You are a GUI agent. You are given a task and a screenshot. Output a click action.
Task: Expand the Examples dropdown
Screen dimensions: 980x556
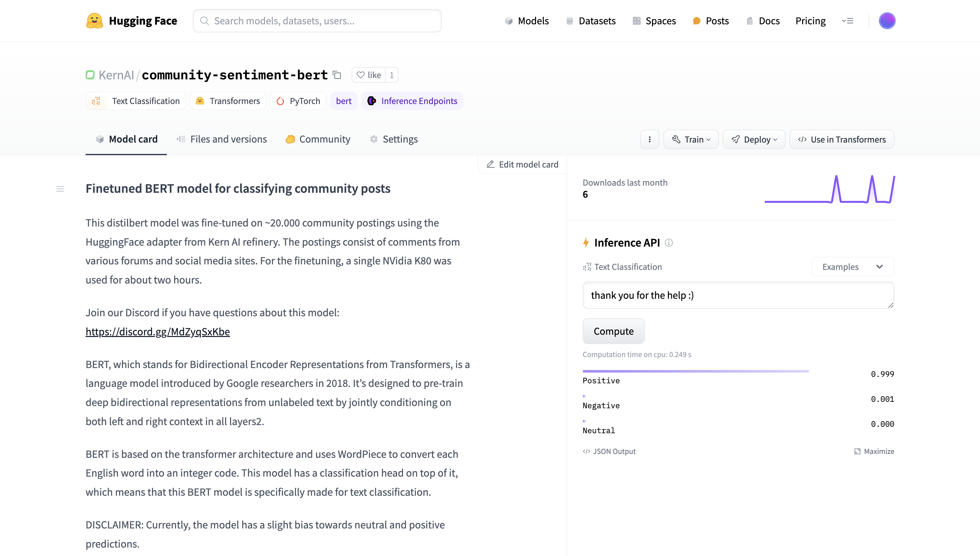coord(852,267)
